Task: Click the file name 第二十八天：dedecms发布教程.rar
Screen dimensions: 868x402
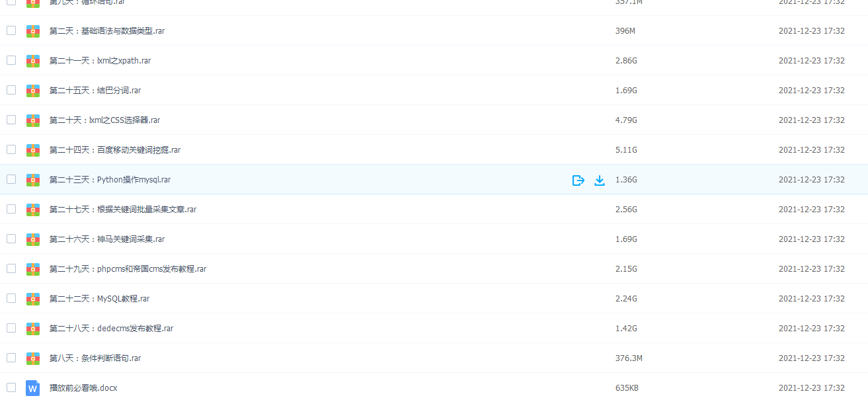Action: (x=112, y=329)
